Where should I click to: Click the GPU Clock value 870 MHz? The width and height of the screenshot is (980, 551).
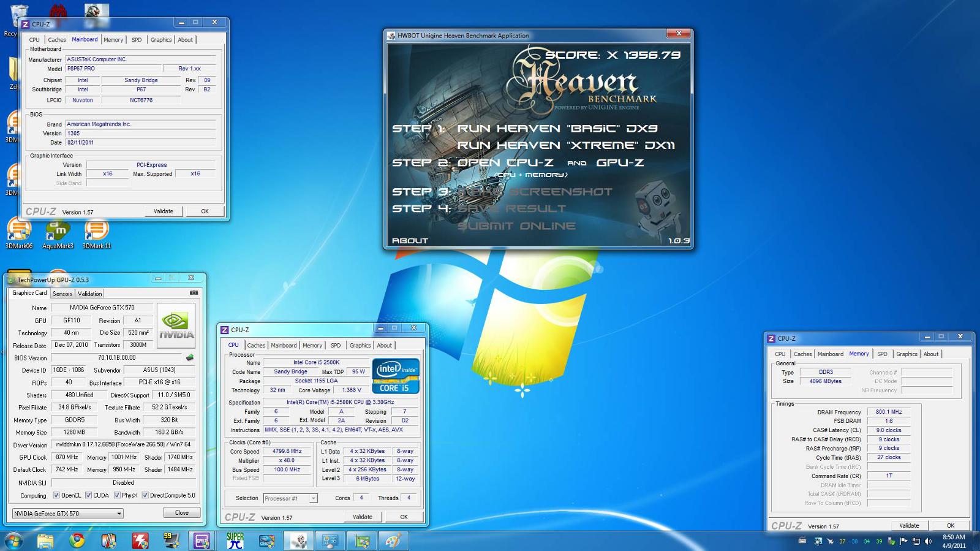(x=67, y=457)
